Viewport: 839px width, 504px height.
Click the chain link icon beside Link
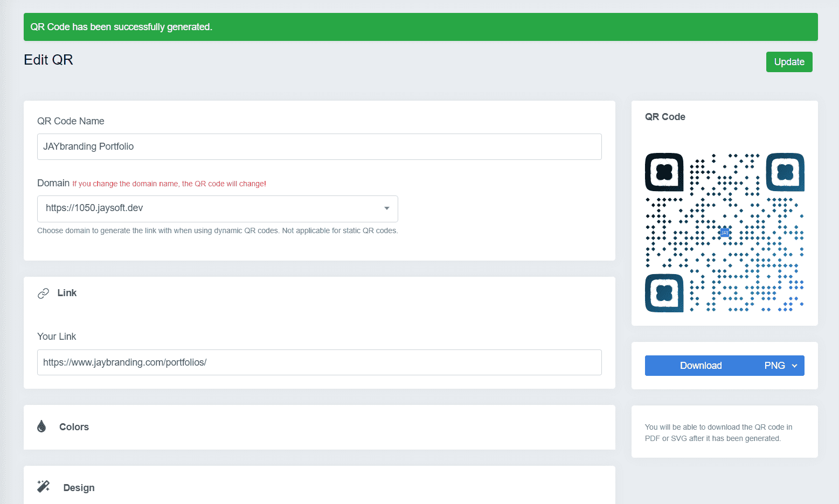point(43,293)
